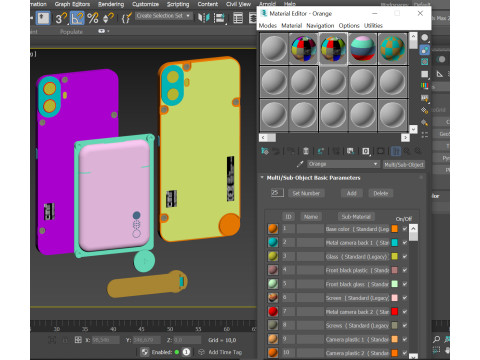Click Show Shaded Material in Viewport icon
The height and width of the screenshot is (360, 480).
[380, 151]
